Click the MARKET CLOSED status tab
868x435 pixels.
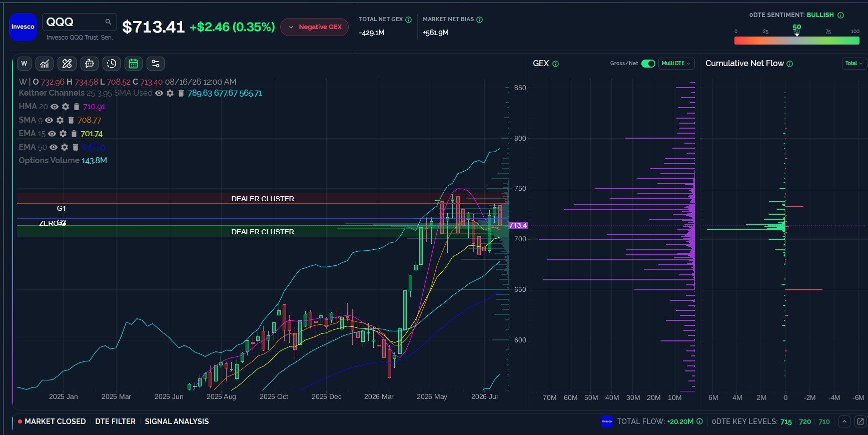coord(52,421)
